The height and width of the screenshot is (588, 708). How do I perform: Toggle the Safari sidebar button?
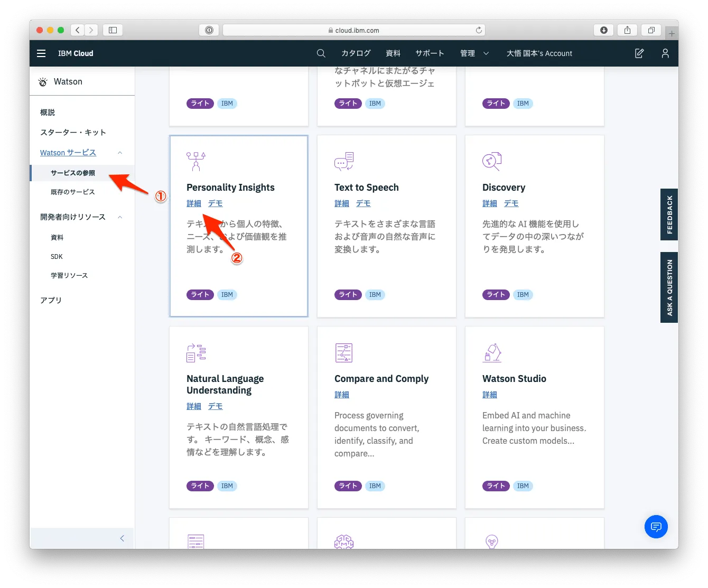coord(113,30)
